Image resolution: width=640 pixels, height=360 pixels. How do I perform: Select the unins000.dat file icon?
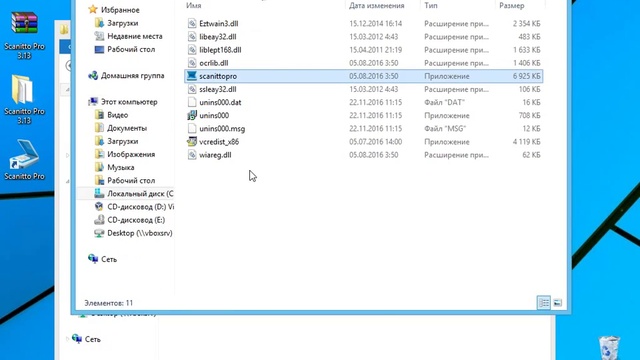click(x=192, y=102)
